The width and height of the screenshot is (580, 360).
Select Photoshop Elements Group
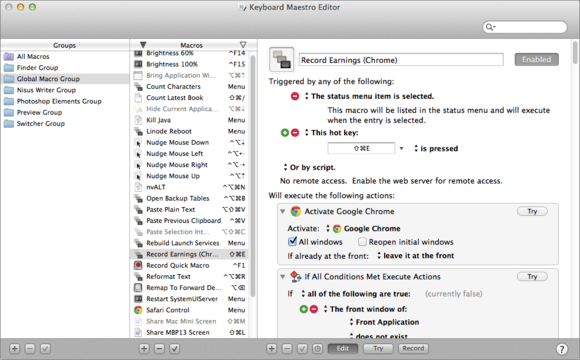click(65, 101)
